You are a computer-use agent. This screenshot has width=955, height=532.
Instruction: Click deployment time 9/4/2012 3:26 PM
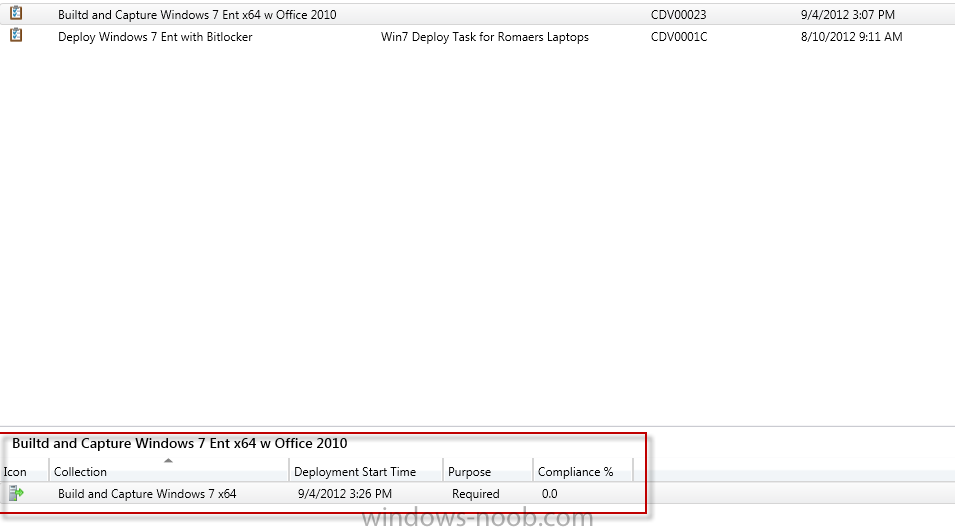click(345, 494)
